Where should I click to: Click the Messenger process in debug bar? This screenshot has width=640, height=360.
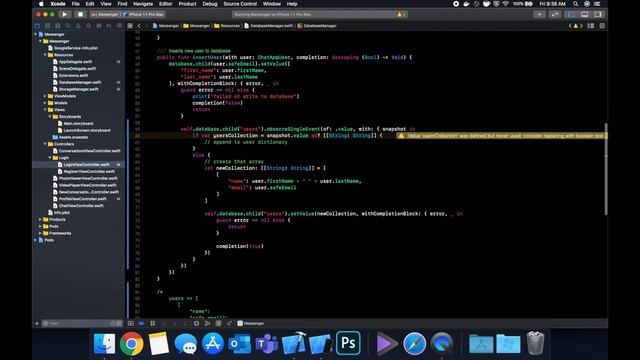pyautogui.click(x=251, y=323)
